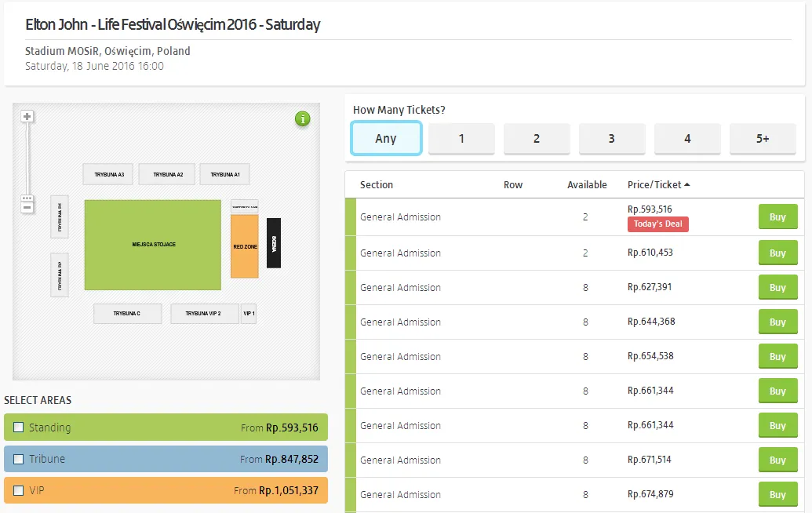Click General Admission in the Rp.610,453 row
The image size is (812, 513).
point(400,253)
